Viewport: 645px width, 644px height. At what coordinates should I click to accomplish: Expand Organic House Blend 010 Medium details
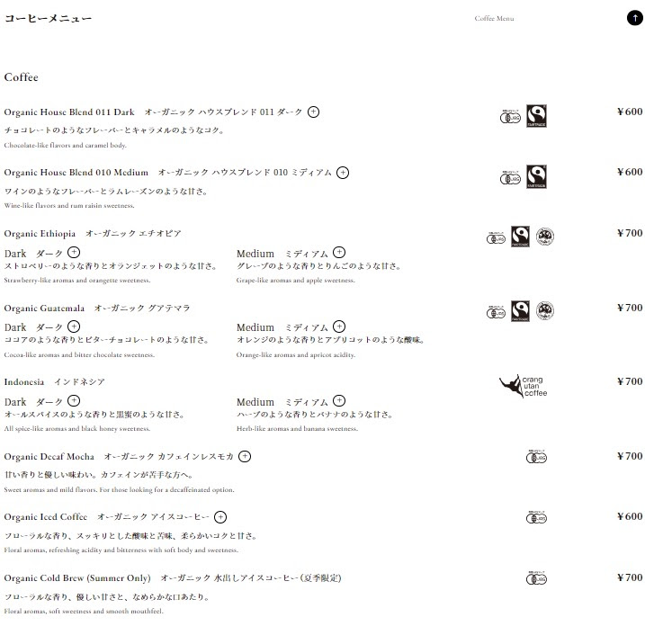pos(343,173)
